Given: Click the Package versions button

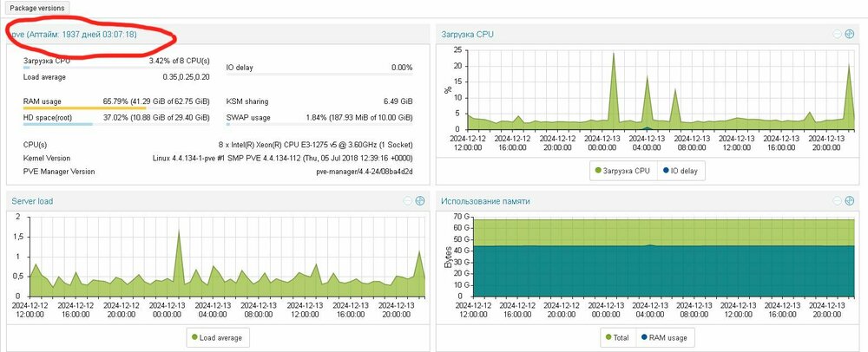Looking at the screenshot, I should click(37, 8).
